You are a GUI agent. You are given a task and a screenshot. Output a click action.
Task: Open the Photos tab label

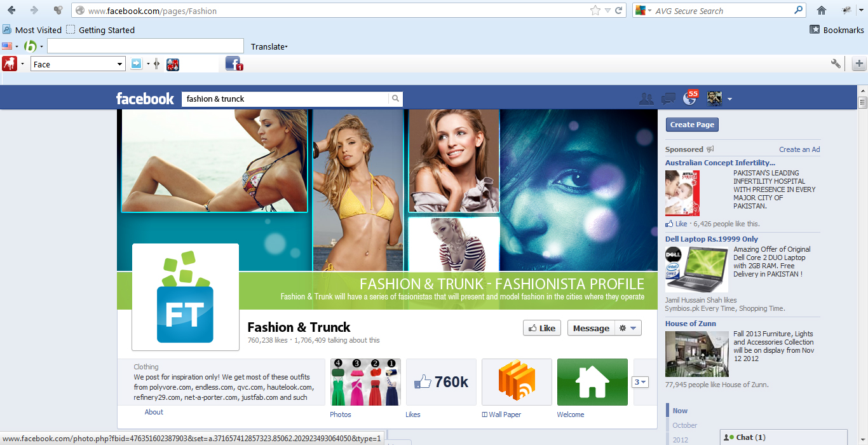pos(341,414)
